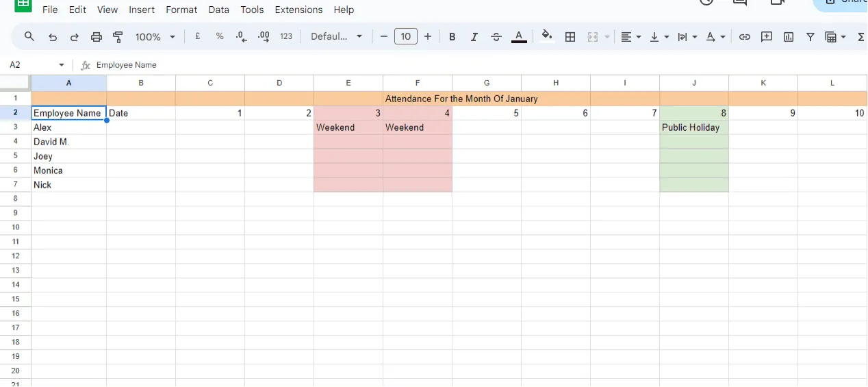The width and height of the screenshot is (868, 387).
Task: Decrease decimal places
Action: pyautogui.click(x=242, y=37)
